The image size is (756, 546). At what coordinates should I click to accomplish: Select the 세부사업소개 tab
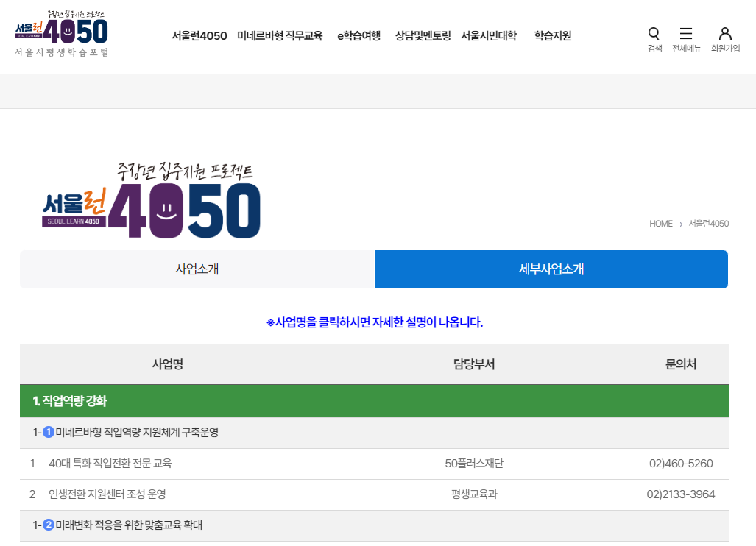click(551, 269)
